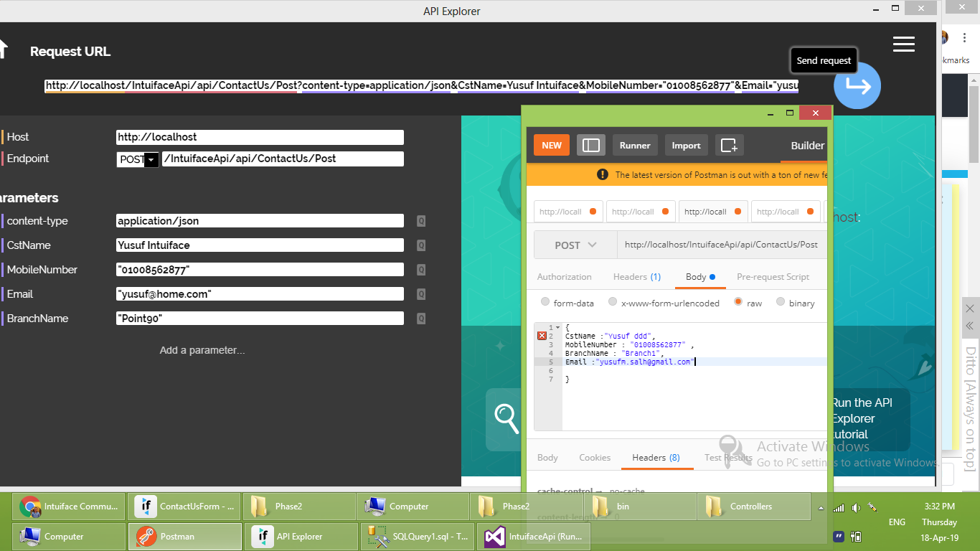Click Q icon beside content-type parameter

[x=421, y=222]
